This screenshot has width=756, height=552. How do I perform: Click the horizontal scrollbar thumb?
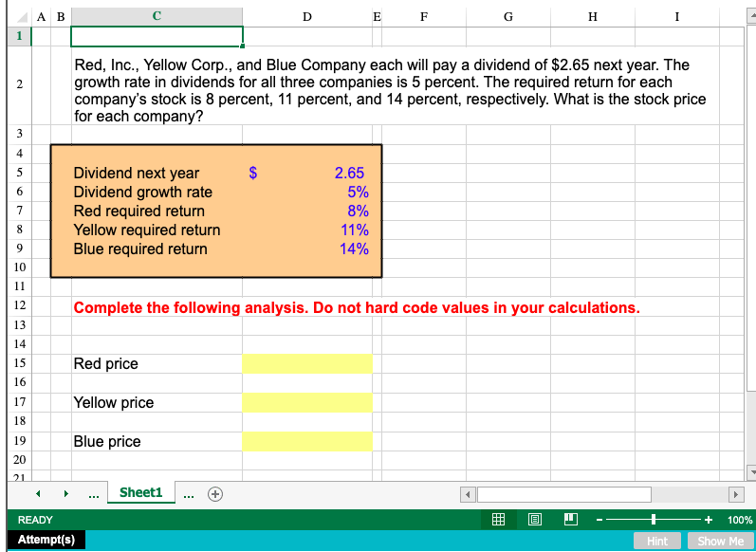(x=564, y=495)
